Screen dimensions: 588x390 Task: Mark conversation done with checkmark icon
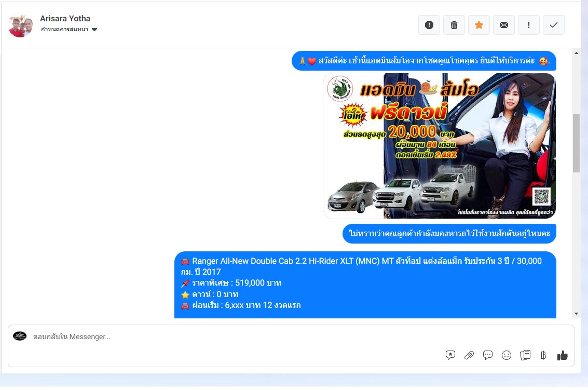coord(554,25)
